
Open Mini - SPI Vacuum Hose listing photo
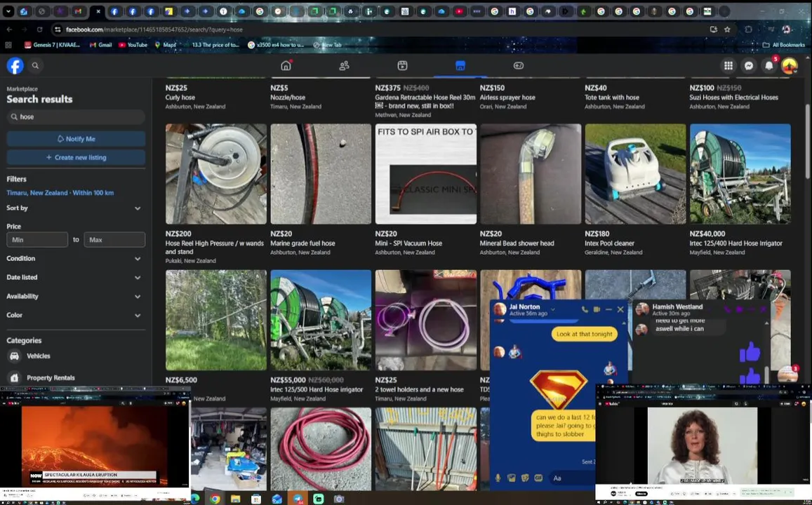426,174
